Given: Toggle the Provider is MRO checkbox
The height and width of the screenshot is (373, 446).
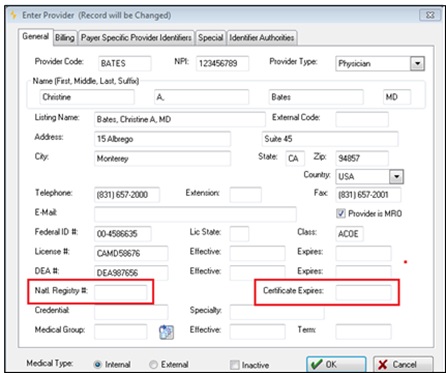Looking at the screenshot, I should click(340, 213).
